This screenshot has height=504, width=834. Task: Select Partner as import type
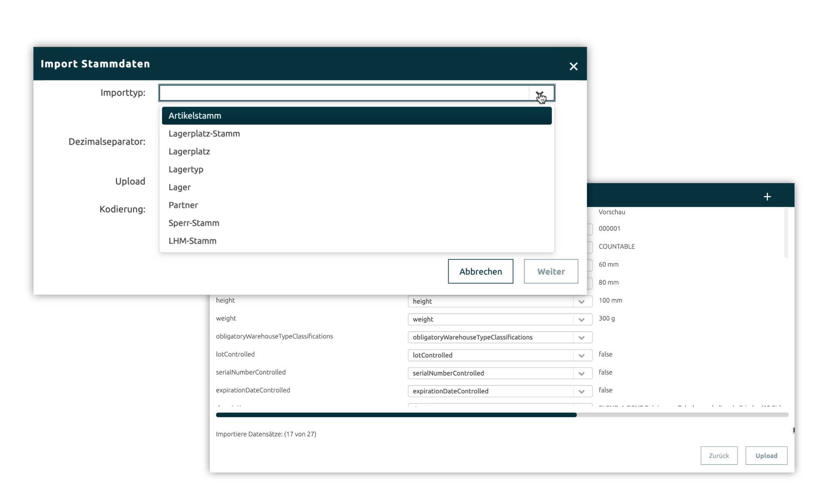[x=183, y=205]
